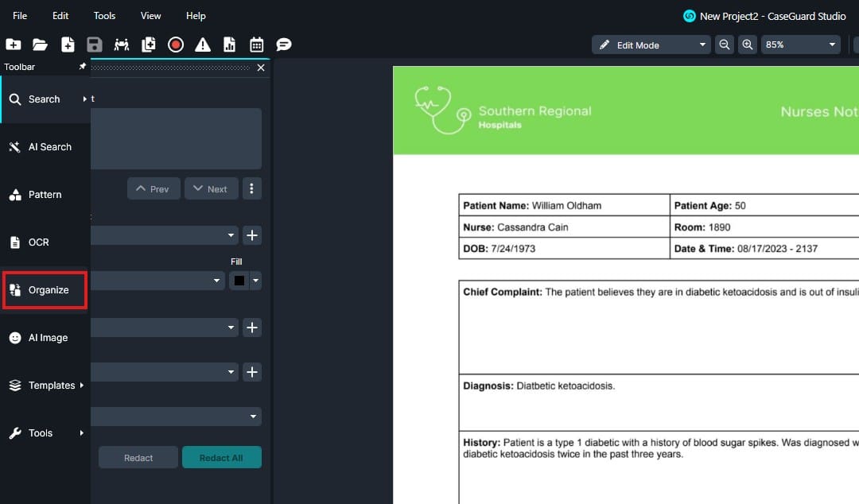
Task: Open the dropdown two rows below the Fill row
Action: point(165,372)
